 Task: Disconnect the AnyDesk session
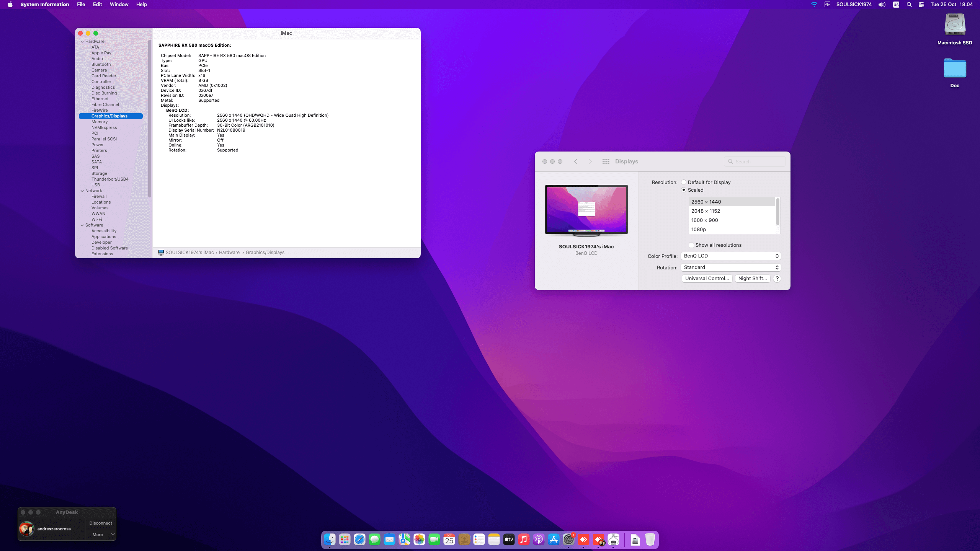(x=101, y=523)
